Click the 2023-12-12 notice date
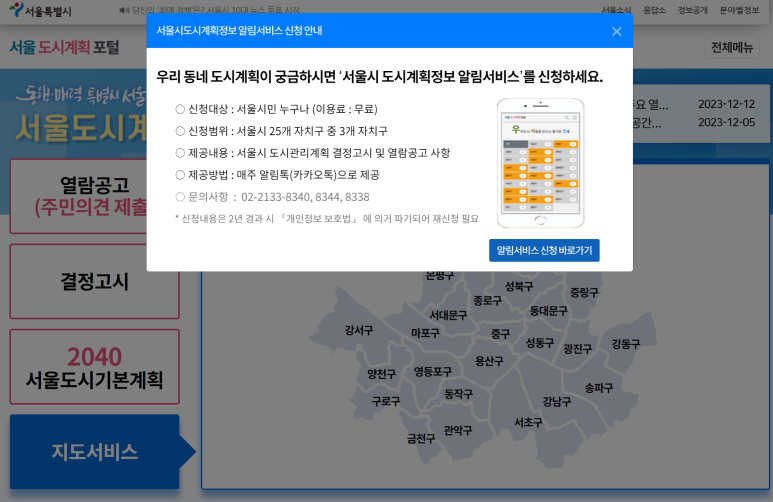 726,104
